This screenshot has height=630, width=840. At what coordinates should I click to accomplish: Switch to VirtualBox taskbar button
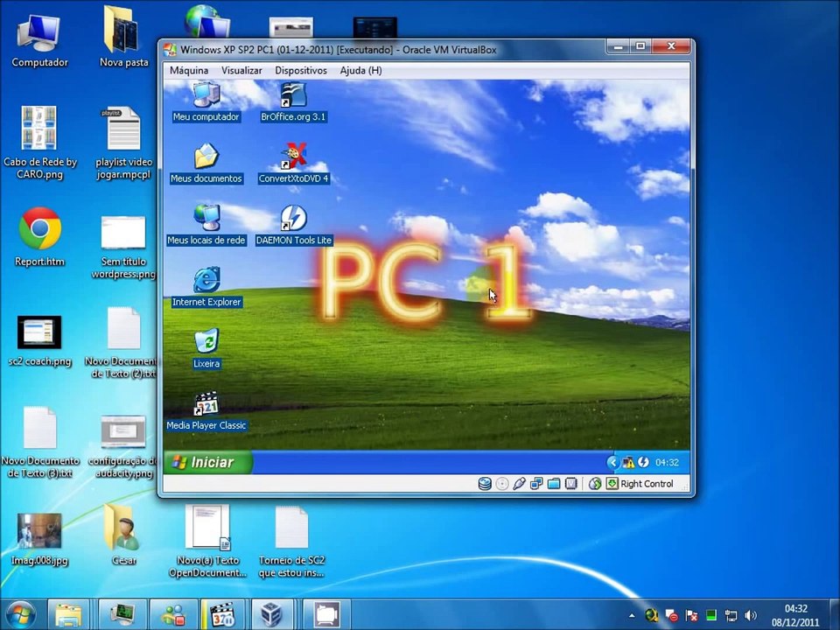pyautogui.click(x=273, y=614)
